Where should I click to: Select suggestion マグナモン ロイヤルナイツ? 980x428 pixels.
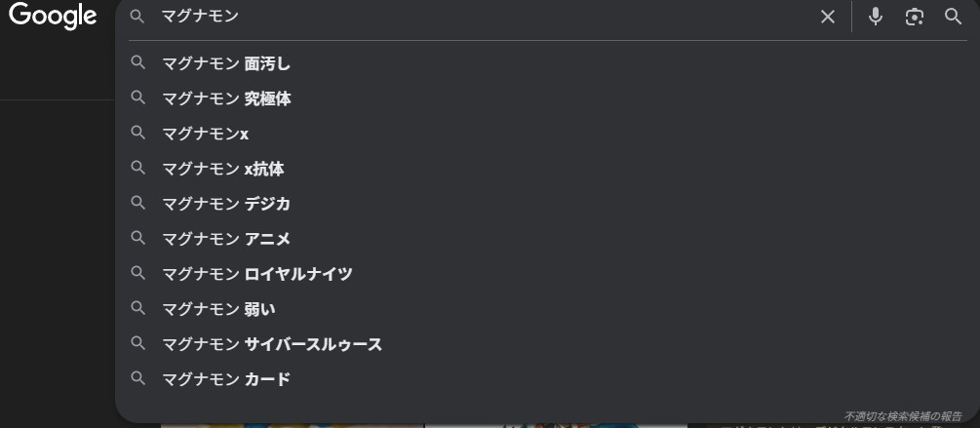coord(256,274)
